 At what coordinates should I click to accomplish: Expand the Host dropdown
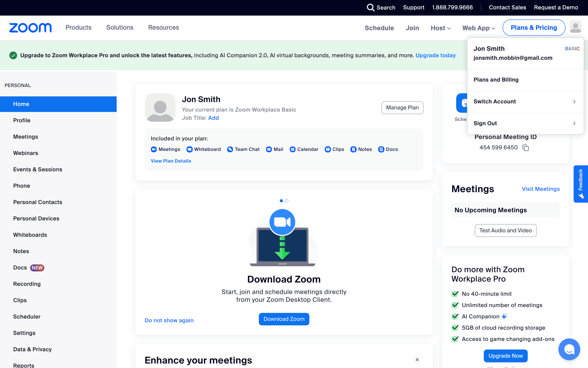click(x=441, y=28)
